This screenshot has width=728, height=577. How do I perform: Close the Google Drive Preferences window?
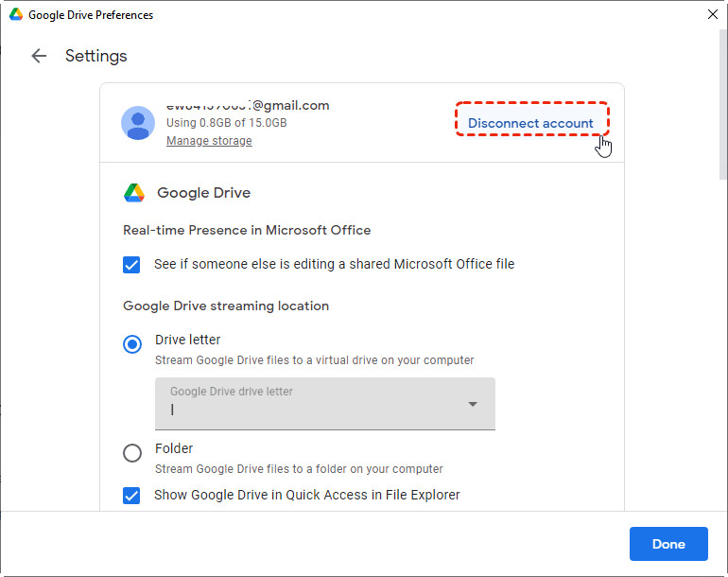[713, 14]
